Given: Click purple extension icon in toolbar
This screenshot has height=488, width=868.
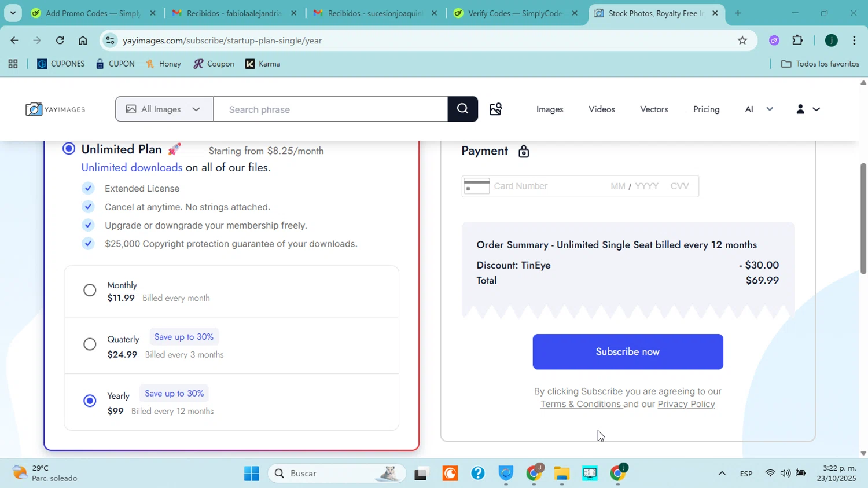Looking at the screenshot, I should click(x=774, y=41).
